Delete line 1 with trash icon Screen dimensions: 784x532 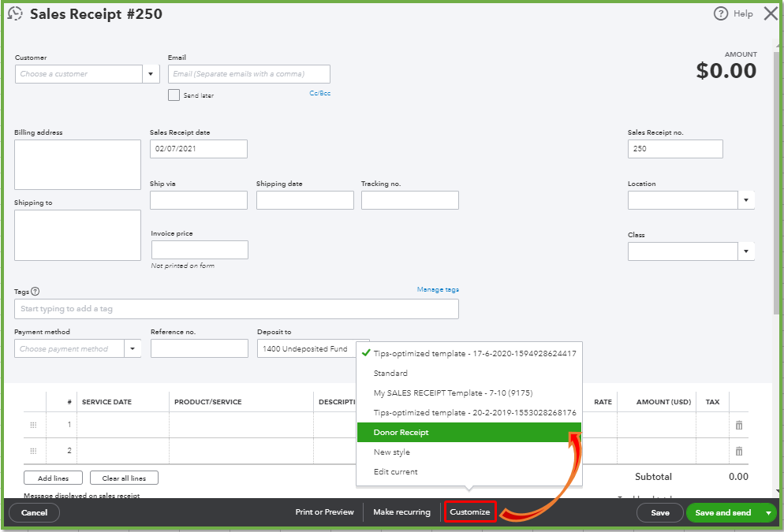click(739, 425)
